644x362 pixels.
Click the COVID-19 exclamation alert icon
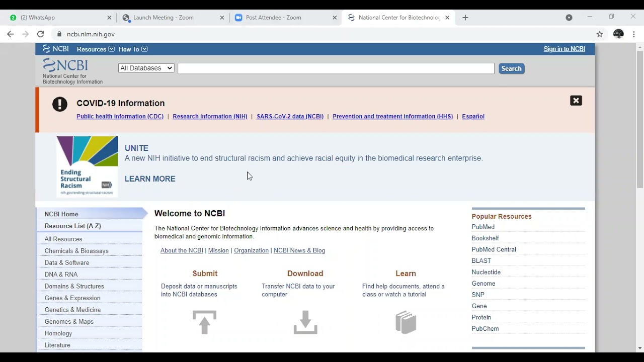tap(60, 104)
